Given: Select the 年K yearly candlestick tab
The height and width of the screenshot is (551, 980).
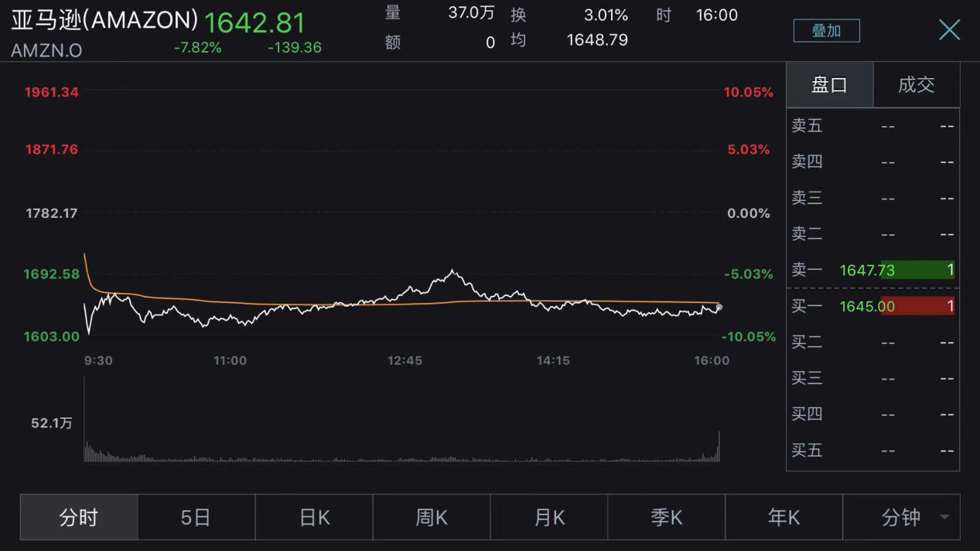Looking at the screenshot, I should [x=784, y=517].
